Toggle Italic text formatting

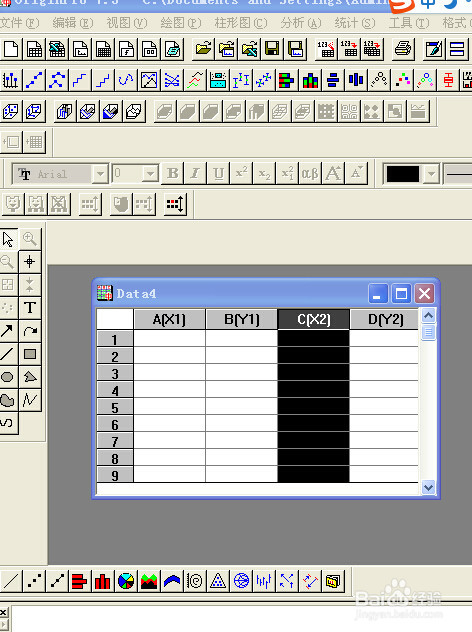(x=195, y=174)
